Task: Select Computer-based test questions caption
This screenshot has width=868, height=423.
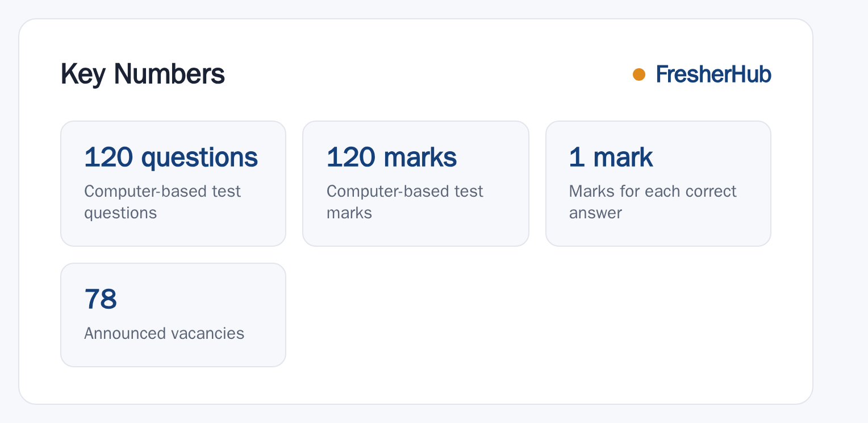Action: point(162,202)
